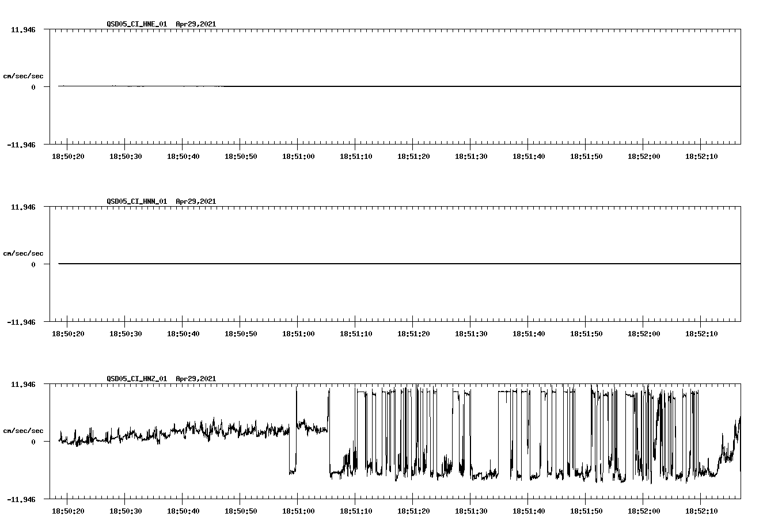The width and height of the screenshot is (782, 532).
Task: Click the cm/sec/sec label of the middle panel
Action: tap(24, 253)
